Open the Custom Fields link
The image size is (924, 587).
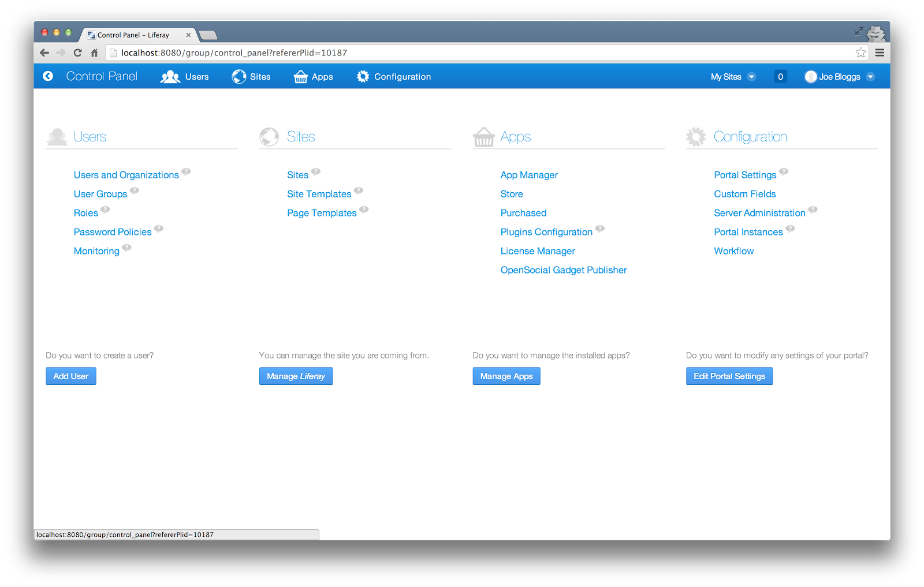(745, 194)
